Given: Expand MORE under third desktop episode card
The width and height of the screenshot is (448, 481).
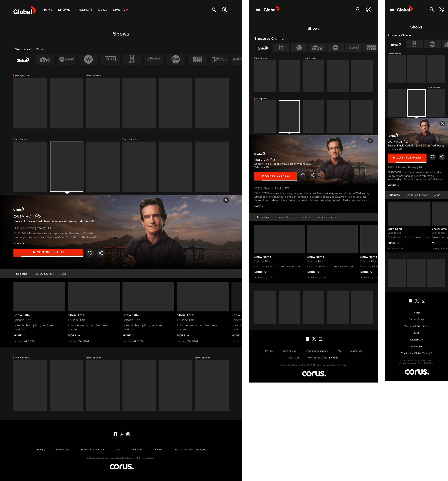Looking at the screenshot, I should click(129, 335).
